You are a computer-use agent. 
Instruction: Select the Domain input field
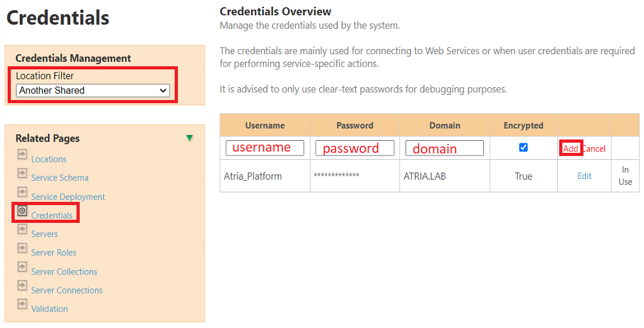coord(444,148)
